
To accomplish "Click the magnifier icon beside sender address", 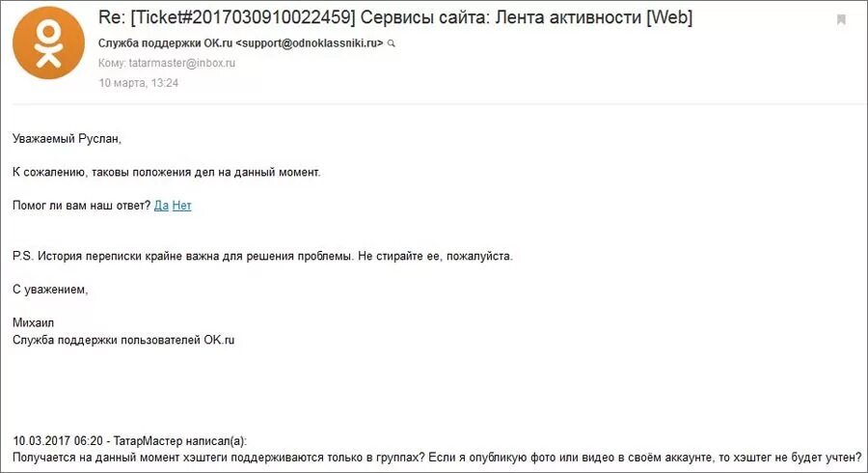I will coord(391,44).
